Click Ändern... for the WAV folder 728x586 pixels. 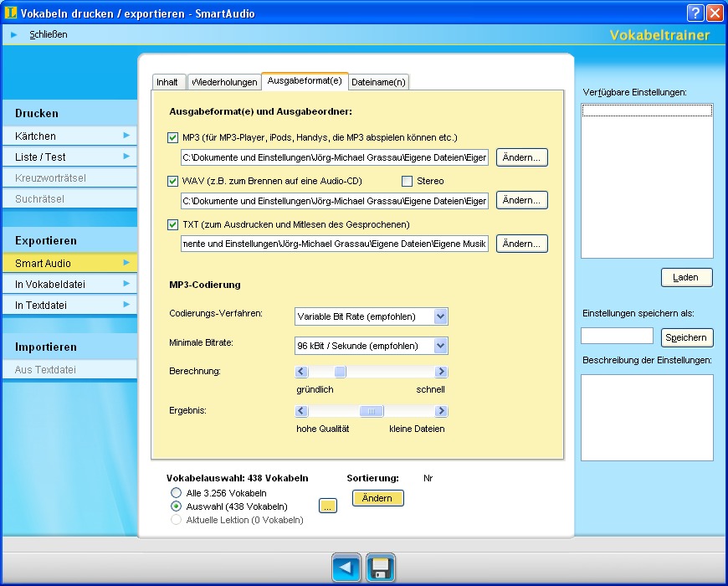pos(522,200)
